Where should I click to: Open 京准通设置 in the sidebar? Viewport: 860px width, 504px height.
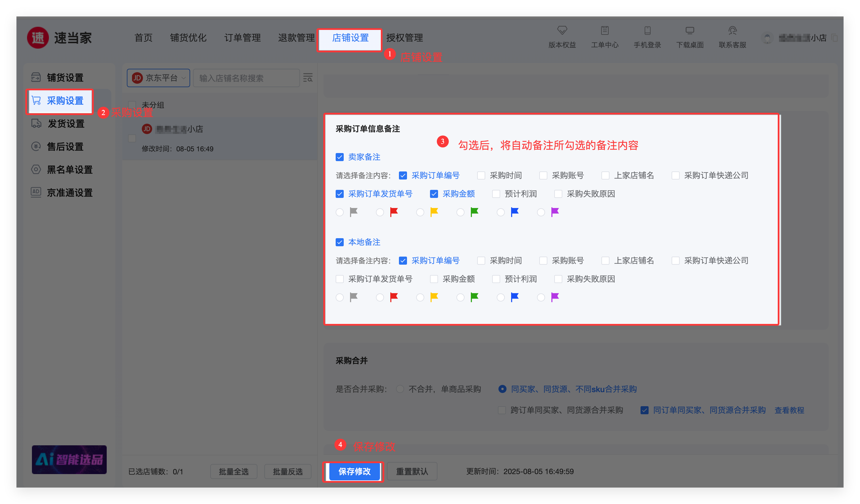tap(69, 192)
